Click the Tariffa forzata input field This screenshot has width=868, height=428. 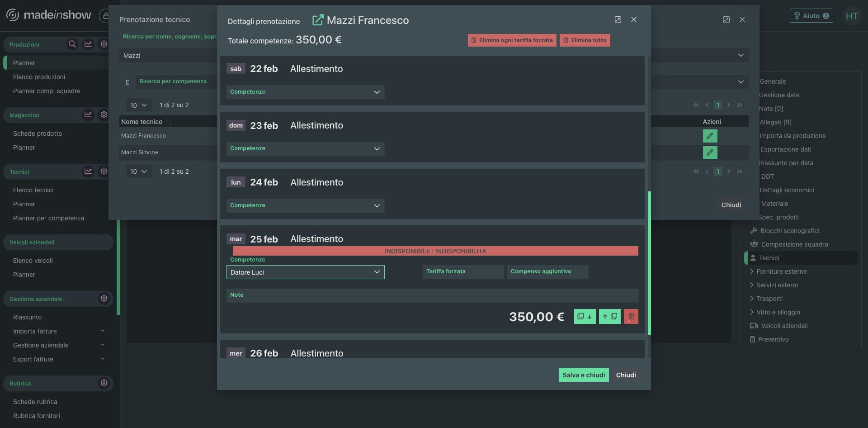coord(463,272)
